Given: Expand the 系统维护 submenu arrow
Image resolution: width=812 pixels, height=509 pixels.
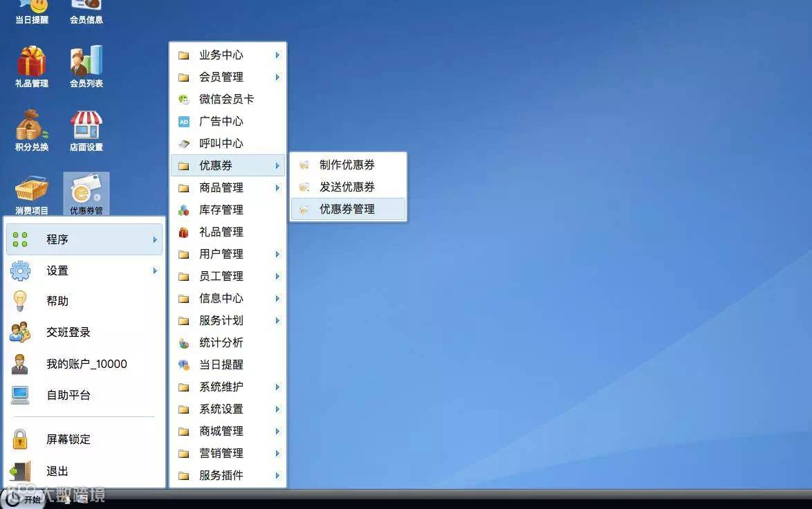Looking at the screenshot, I should (x=277, y=387).
